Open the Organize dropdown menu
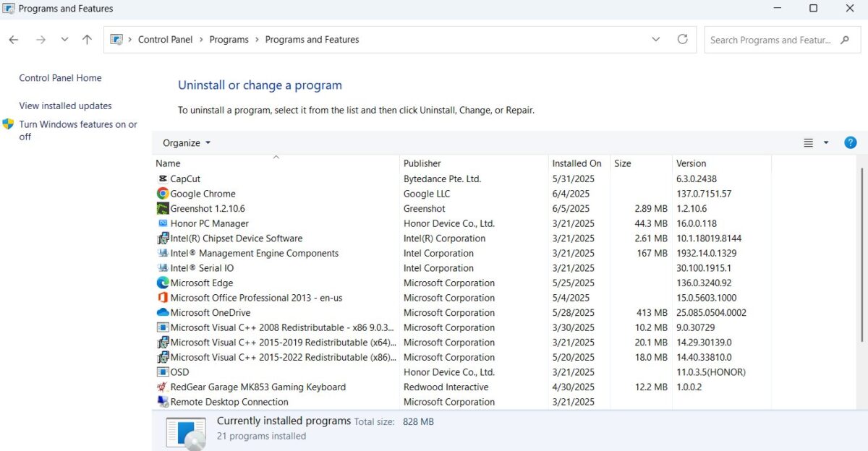Image resolution: width=868 pixels, height=451 pixels. coord(187,143)
